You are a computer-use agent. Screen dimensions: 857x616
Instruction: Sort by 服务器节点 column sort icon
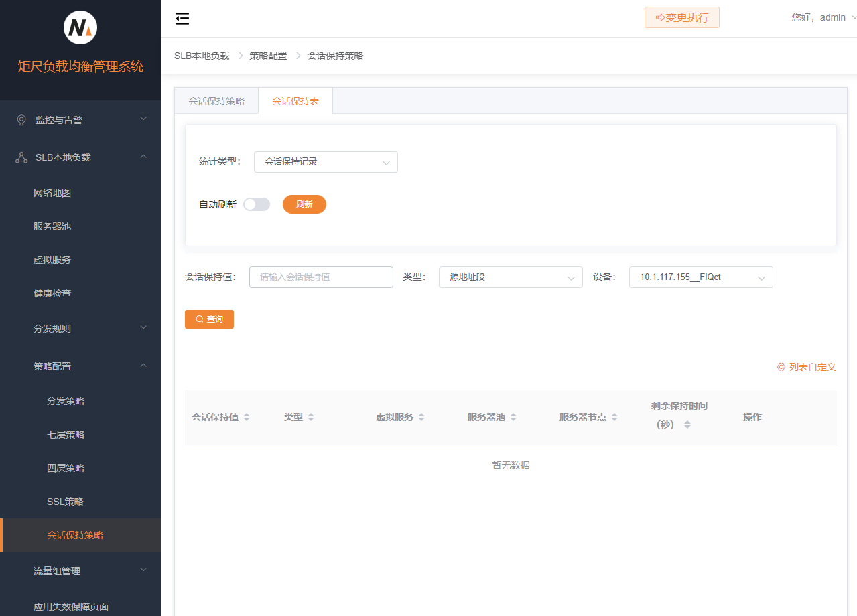coord(614,417)
